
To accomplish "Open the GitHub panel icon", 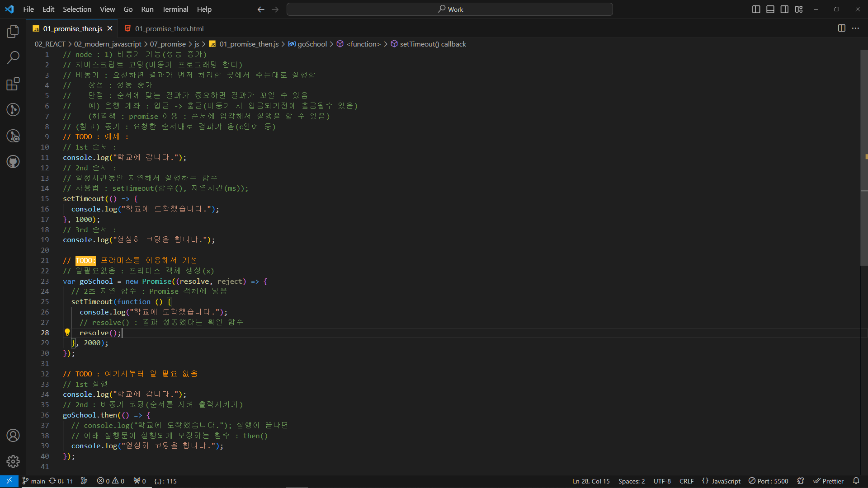I will [13, 161].
